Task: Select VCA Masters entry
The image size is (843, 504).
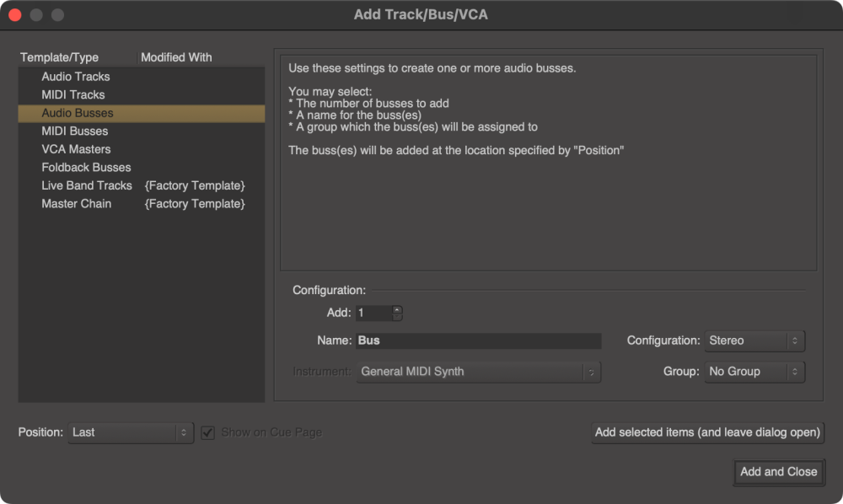Action: click(x=76, y=149)
